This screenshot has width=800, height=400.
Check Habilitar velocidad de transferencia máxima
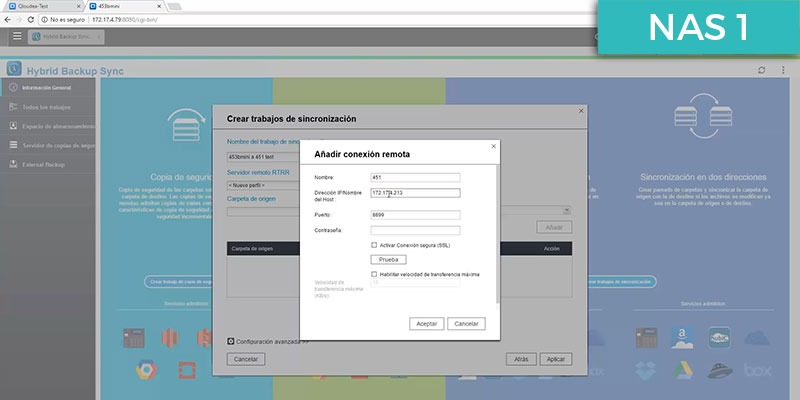tap(374, 274)
